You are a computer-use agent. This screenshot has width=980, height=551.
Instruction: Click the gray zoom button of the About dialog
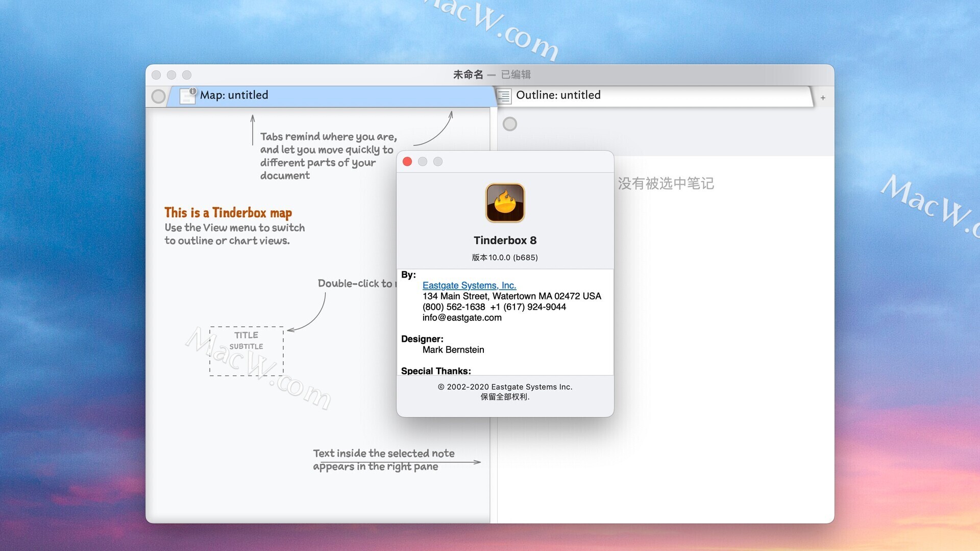point(438,162)
